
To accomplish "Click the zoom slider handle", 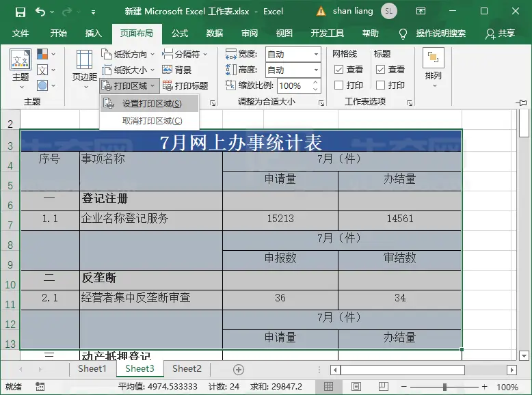I will pos(444,387).
